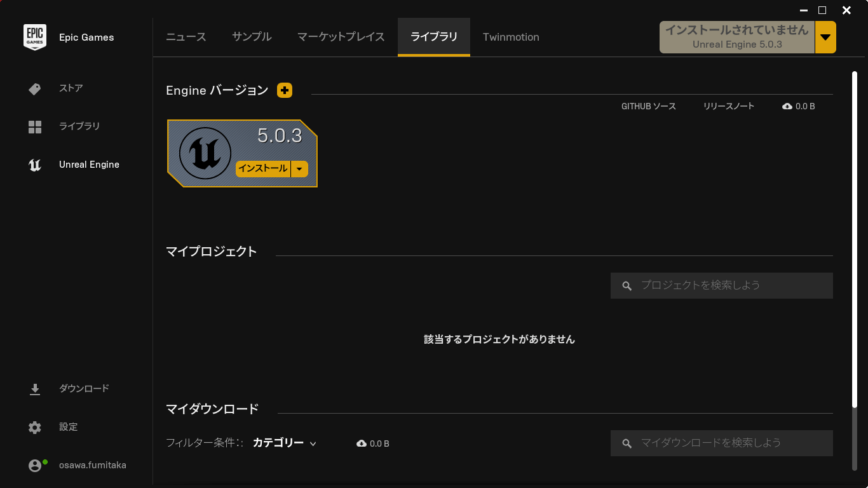The image size is (868, 488).
Task: Switch to the サンプル tab
Action: click(252, 37)
